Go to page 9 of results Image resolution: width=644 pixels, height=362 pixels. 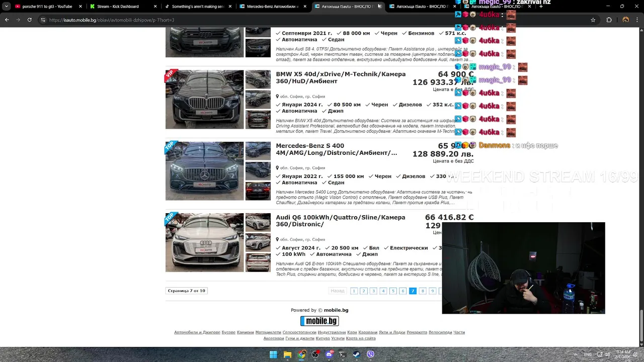pos(432,291)
